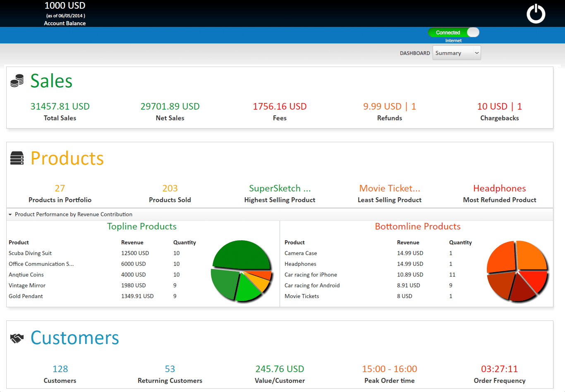Select the Scuba Diving Suit row
The width and height of the screenshot is (565, 392).
pyautogui.click(x=30, y=253)
